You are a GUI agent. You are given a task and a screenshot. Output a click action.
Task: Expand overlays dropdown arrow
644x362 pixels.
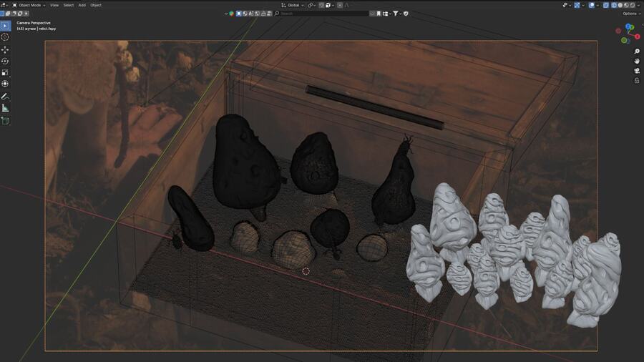[x=597, y=5]
